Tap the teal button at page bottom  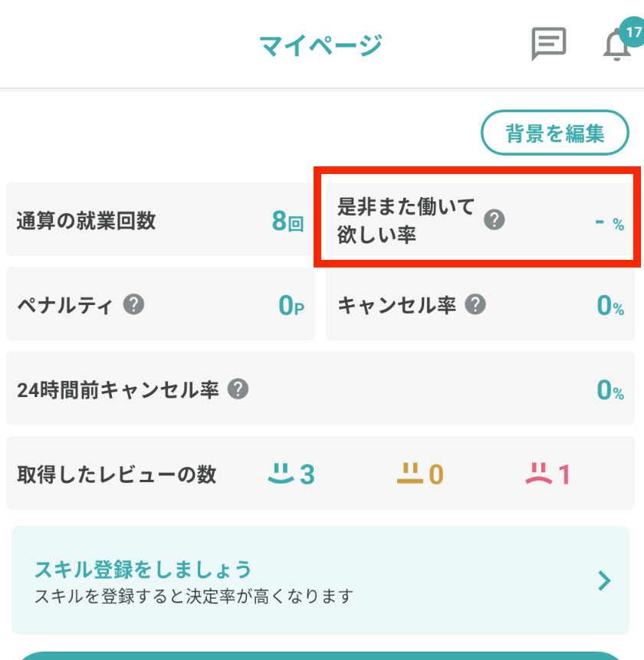pyautogui.click(x=320, y=655)
